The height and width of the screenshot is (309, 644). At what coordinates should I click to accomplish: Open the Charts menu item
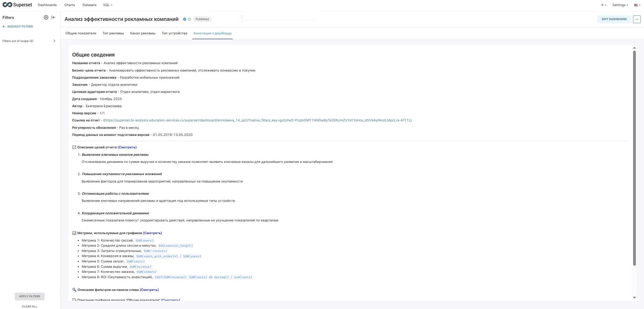69,5
